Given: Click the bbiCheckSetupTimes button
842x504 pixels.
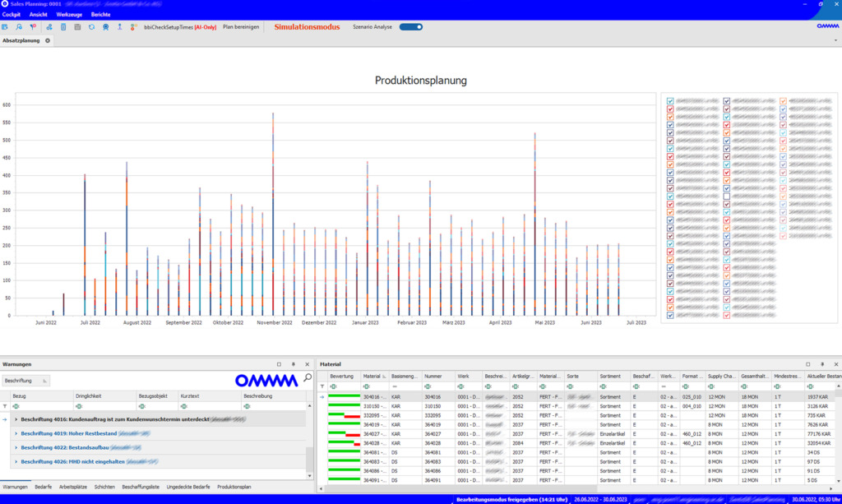Looking at the screenshot, I should coord(179,27).
